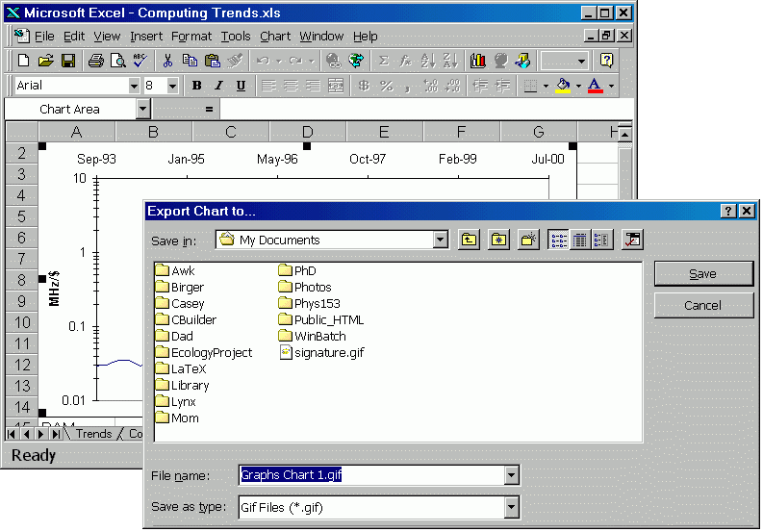Click the vertical scrollbar up arrow in Excel
Viewport: 763px width, 532px height.
(x=624, y=134)
